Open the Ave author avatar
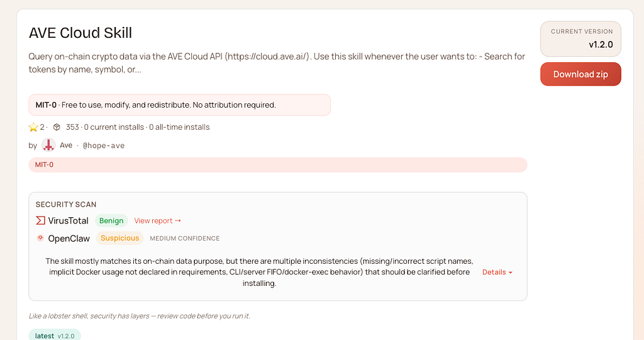Viewport: 644px width, 340px height. (x=48, y=145)
